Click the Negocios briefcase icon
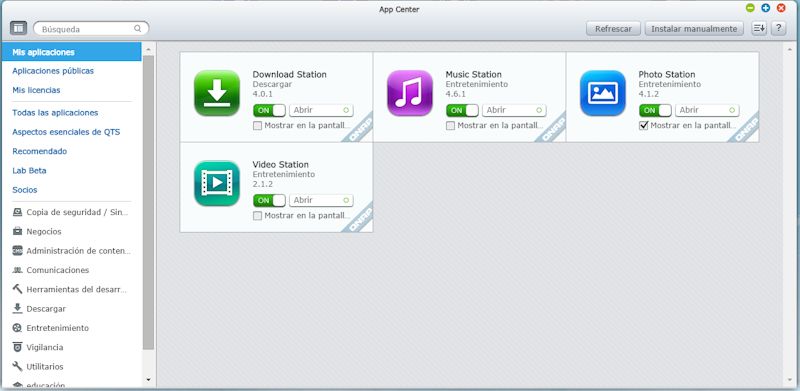This screenshot has height=391, width=800. coord(17,232)
